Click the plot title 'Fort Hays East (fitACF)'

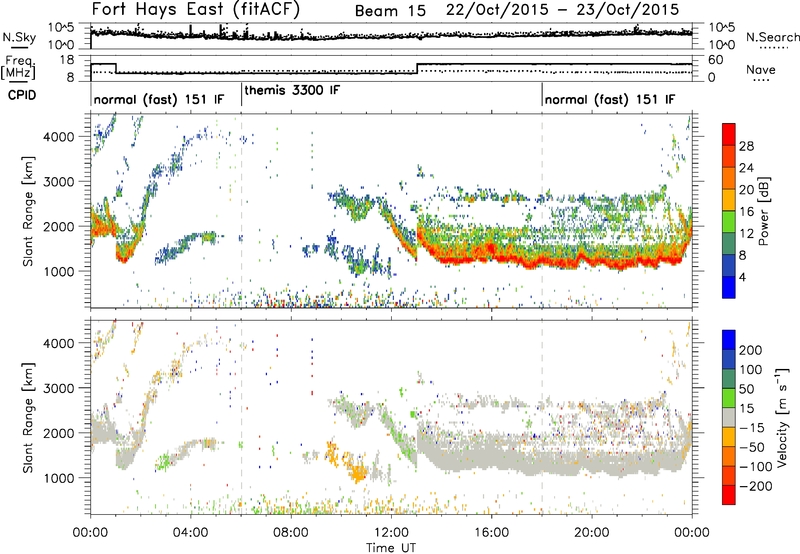tap(196, 9)
